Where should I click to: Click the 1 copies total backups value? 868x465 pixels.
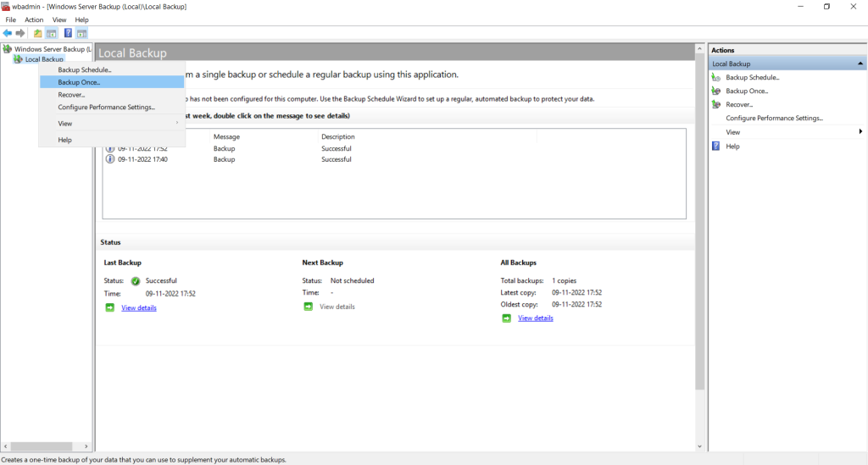click(x=564, y=280)
